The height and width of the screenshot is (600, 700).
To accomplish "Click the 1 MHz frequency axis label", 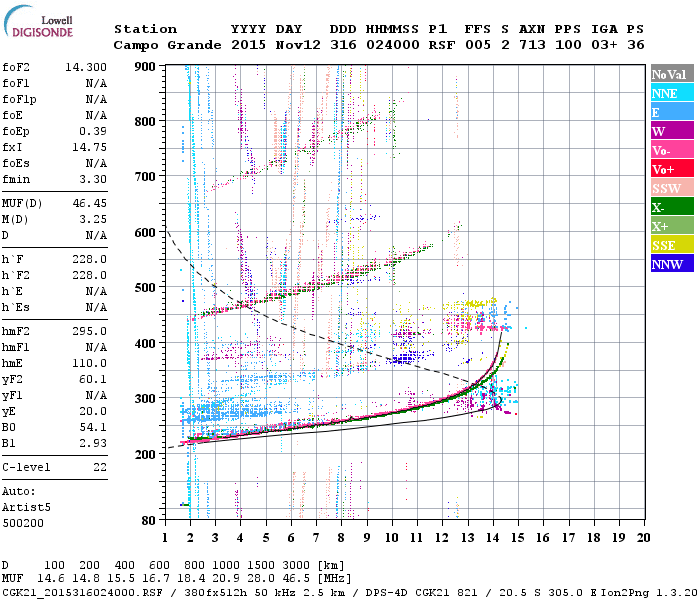I will pyautogui.click(x=165, y=538).
